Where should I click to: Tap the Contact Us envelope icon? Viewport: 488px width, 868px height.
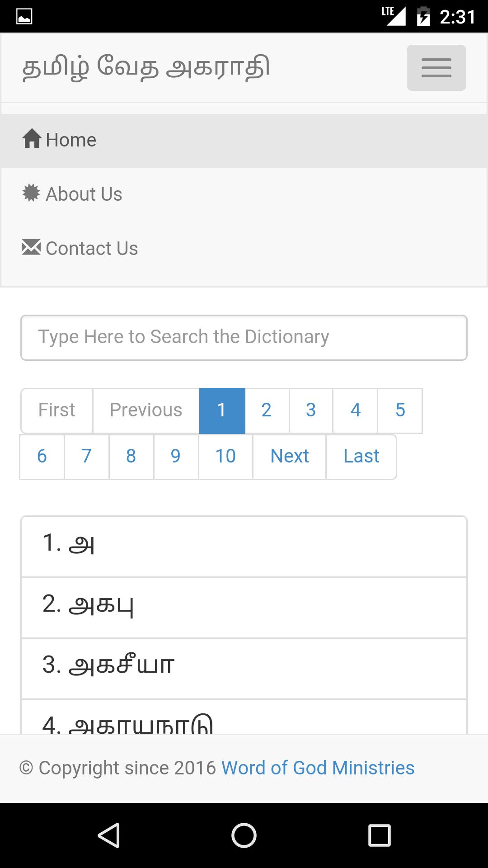(x=31, y=247)
